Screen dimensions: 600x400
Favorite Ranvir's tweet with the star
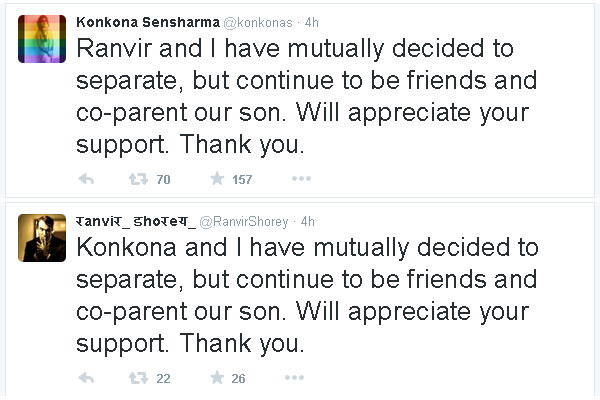[x=214, y=378]
